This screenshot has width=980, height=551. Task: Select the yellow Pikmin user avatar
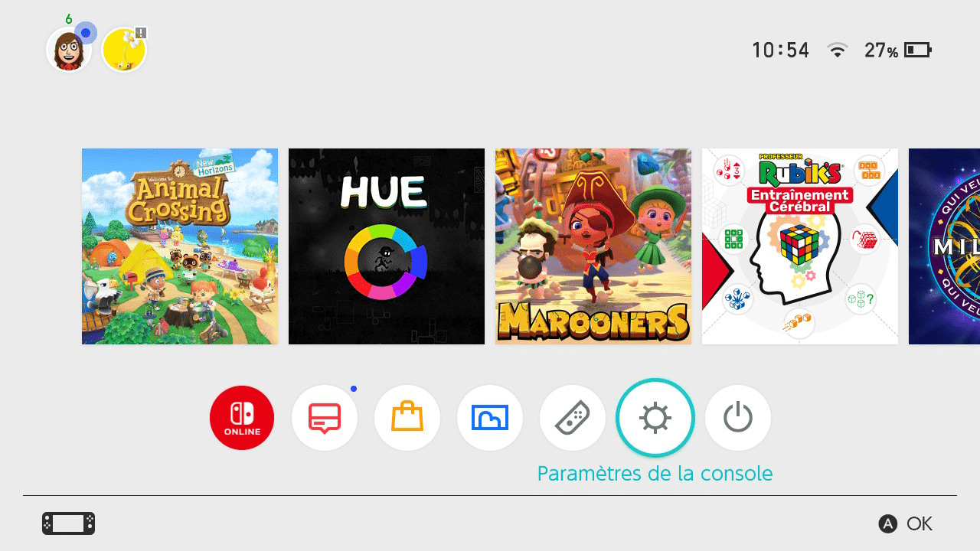click(x=124, y=51)
